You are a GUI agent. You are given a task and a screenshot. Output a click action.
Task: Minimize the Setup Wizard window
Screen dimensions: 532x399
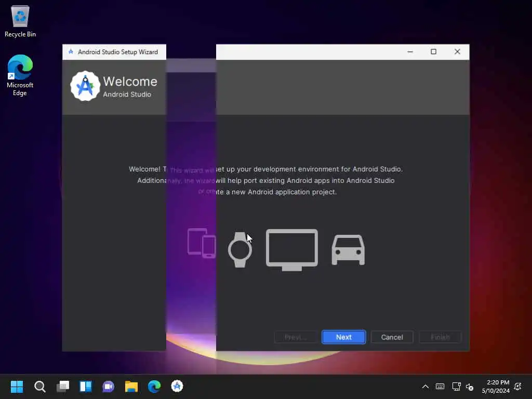tap(410, 52)
